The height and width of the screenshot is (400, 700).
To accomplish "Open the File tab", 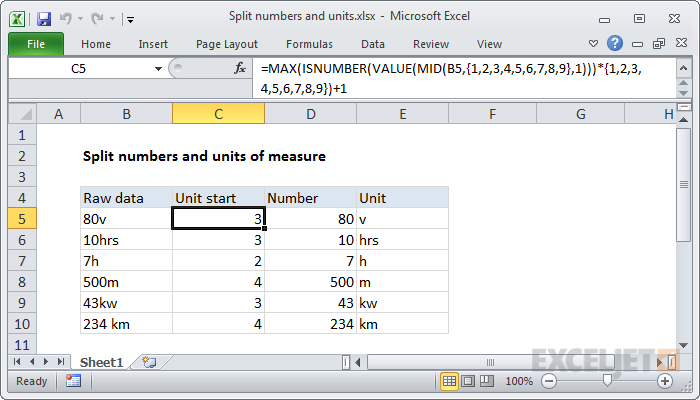I will coord(36,44).
